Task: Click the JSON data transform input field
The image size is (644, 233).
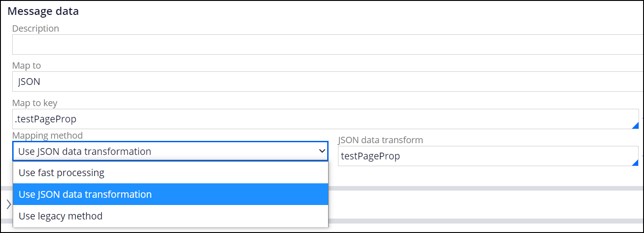Action: pyautogui.click(x=484, y=156)
